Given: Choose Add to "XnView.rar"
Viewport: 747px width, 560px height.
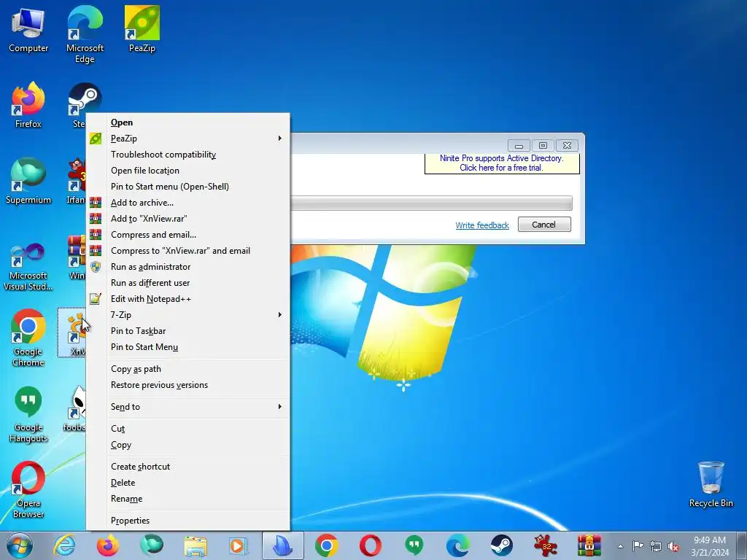Looking at the screenshot, I should pyautogui.click(x=188, y=219).
